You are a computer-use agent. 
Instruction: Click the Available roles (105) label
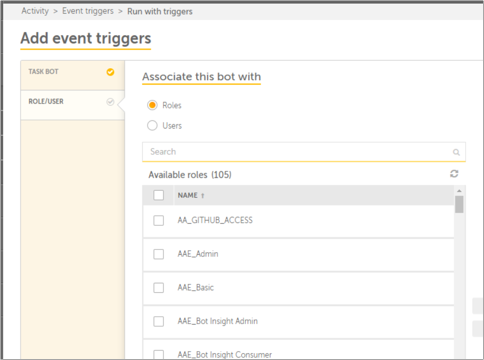pyautogui.click(x=190, y=175)
